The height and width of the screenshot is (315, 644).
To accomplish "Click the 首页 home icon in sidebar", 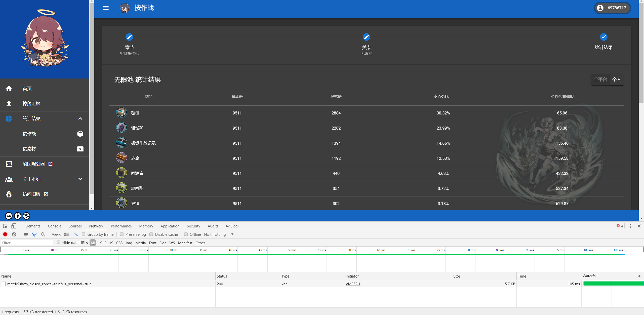I will (x=9, y=88).
